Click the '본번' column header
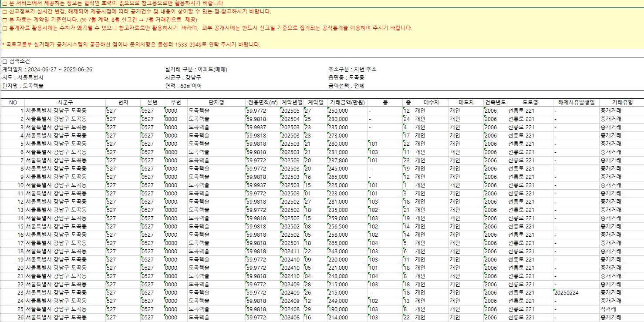The height and width of the screenshot is (322, 644). click(152, 103)
